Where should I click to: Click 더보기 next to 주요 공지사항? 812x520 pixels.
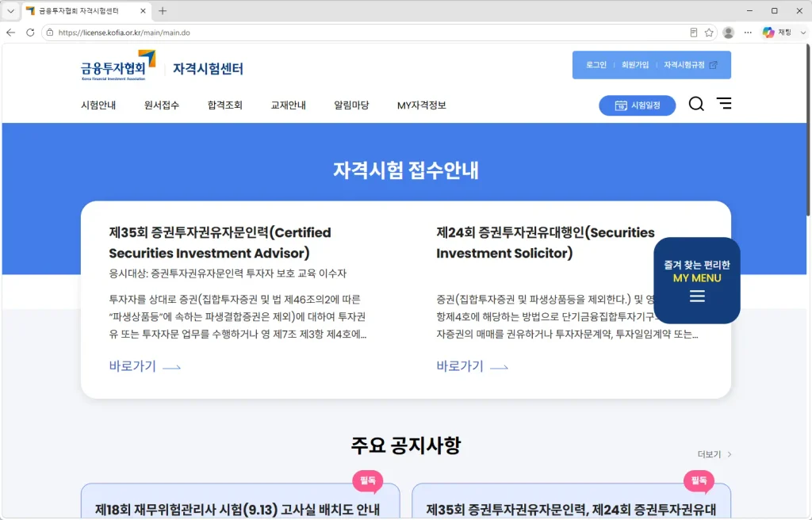pos(714,454)
